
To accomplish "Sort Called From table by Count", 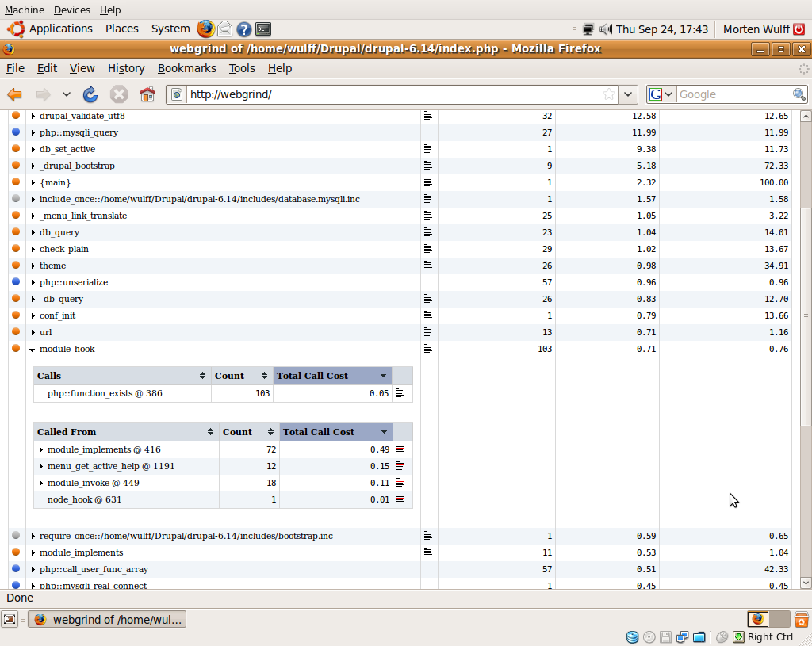I will (x=249, y=432).
